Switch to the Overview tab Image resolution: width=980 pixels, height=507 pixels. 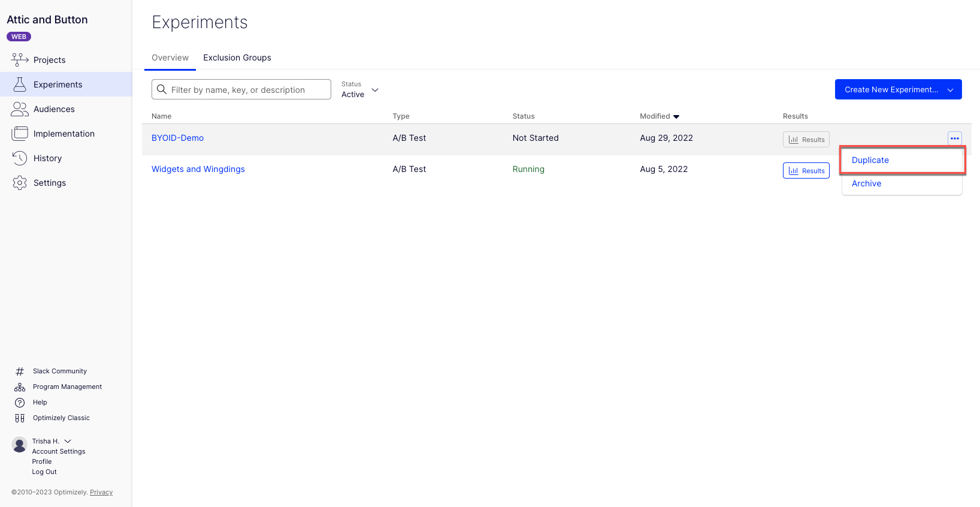coord(170,58)
